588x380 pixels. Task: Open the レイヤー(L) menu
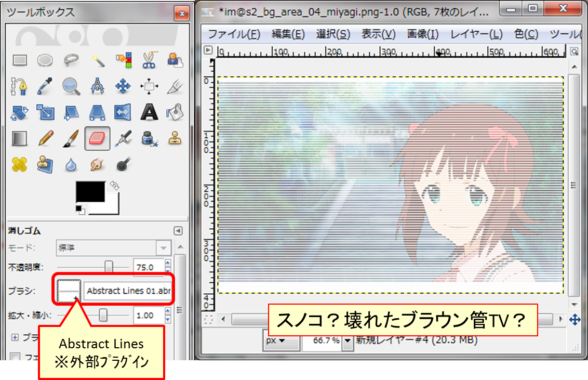tap(476, 34)
